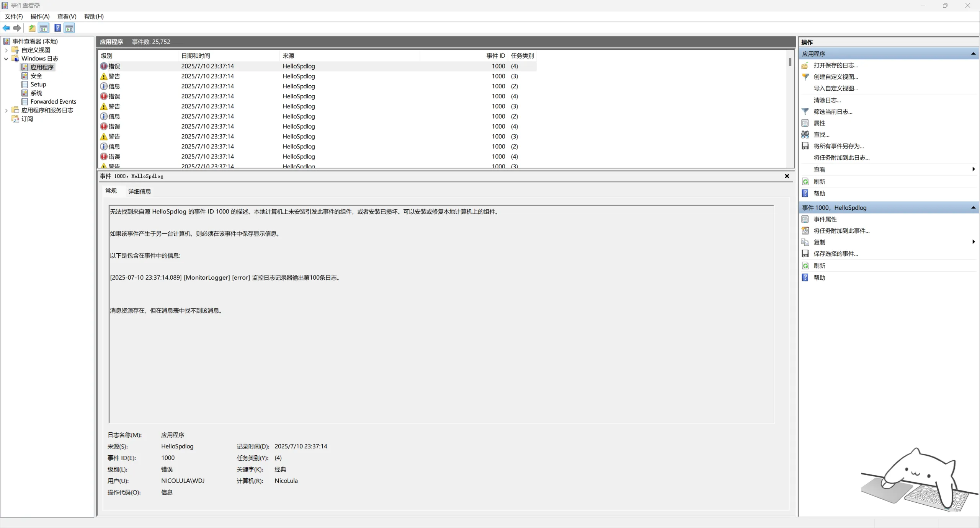Close the event preview pane
Viewport: 980px width, 528px height.
click(787, 176)
